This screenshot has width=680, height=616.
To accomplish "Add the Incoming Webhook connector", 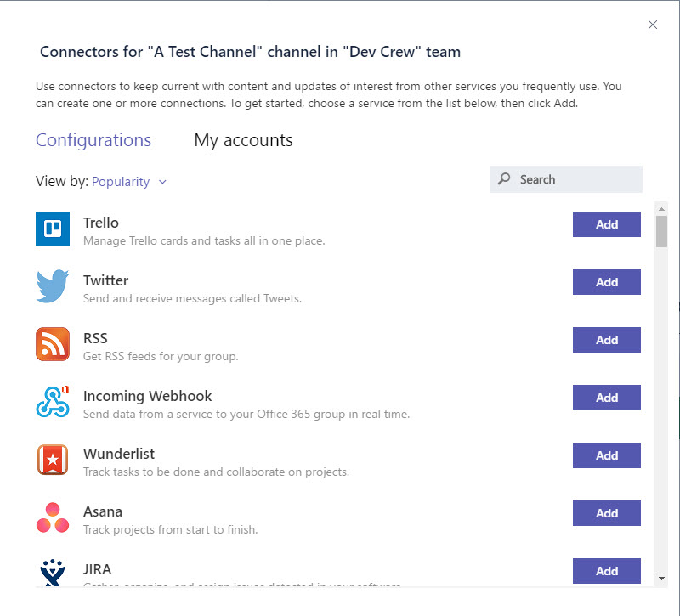I will click(x=606, y=398).
